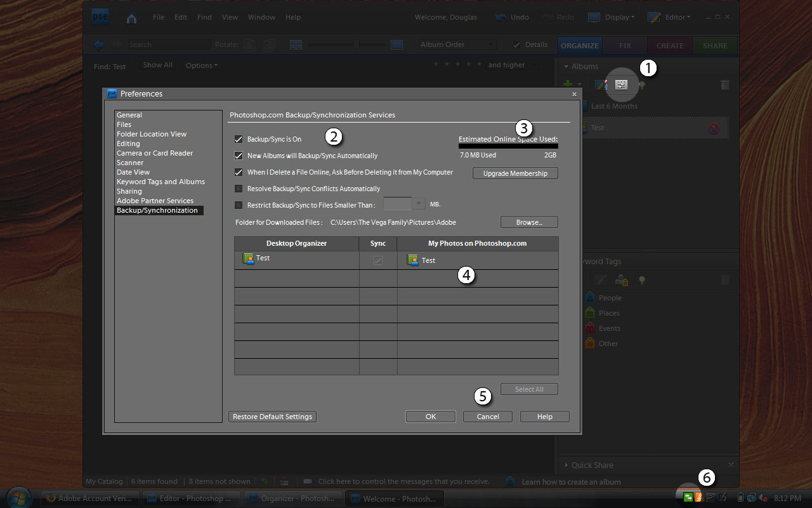Toggle the Sync checkbox for the Test album
This screenshot has width=812, height=508.
point(378,260)
